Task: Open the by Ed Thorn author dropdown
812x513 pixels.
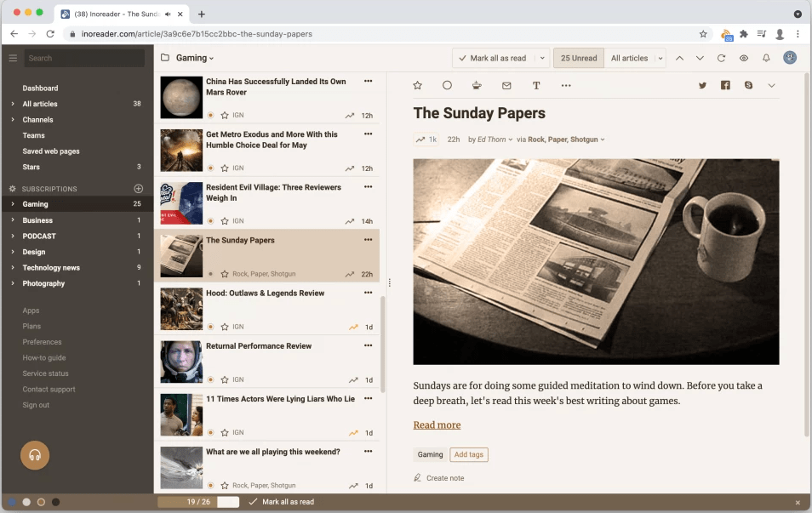Action: 490,140
